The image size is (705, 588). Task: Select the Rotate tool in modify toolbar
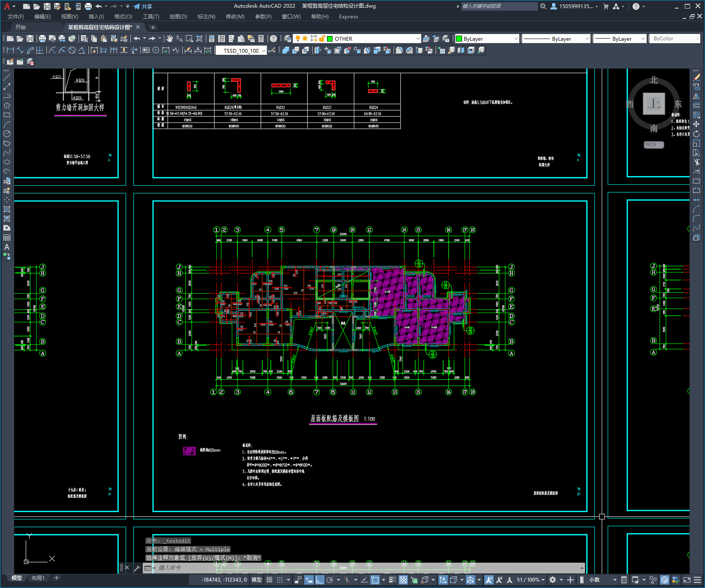pos(696,134)
